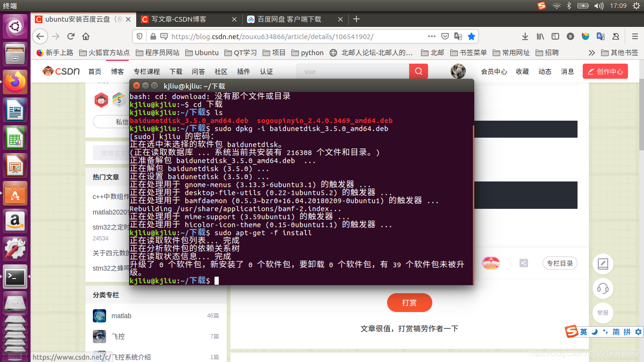
Task: Open Amazon launcher icon
Action: [15, 221]
